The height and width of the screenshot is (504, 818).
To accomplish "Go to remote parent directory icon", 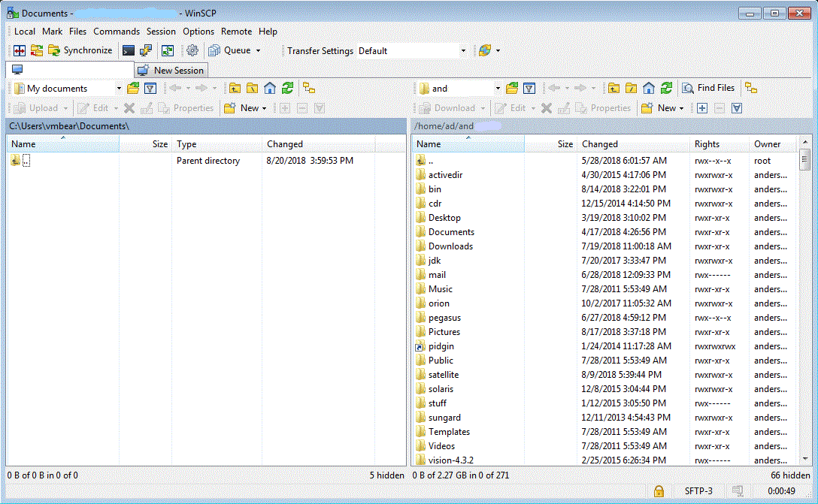I will (x=613, y=88).
